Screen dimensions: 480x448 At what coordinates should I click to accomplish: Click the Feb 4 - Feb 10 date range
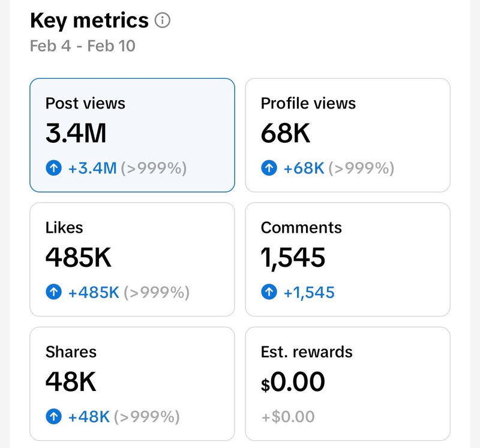pos(83,46)
